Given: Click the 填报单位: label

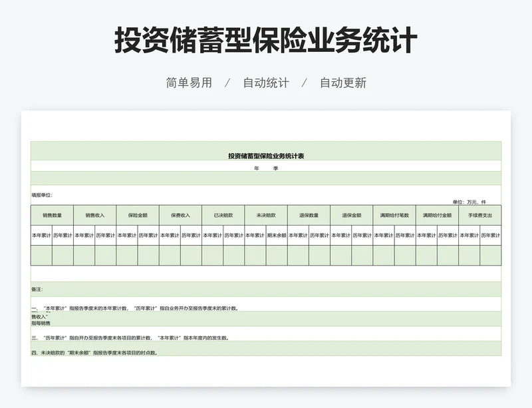Looking at the screenshot, I should point(42,195).
